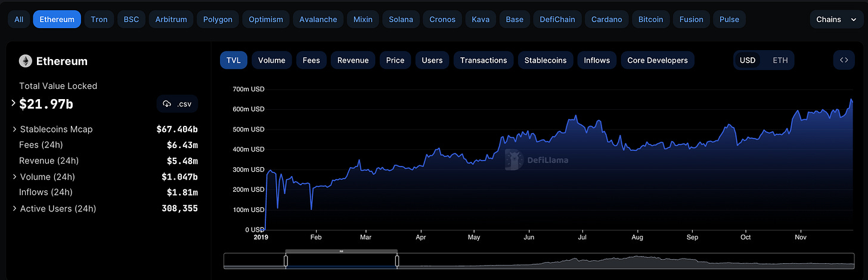Click the right range slider handle
Screen dimensions: 868x280
[x=397, y=261]
